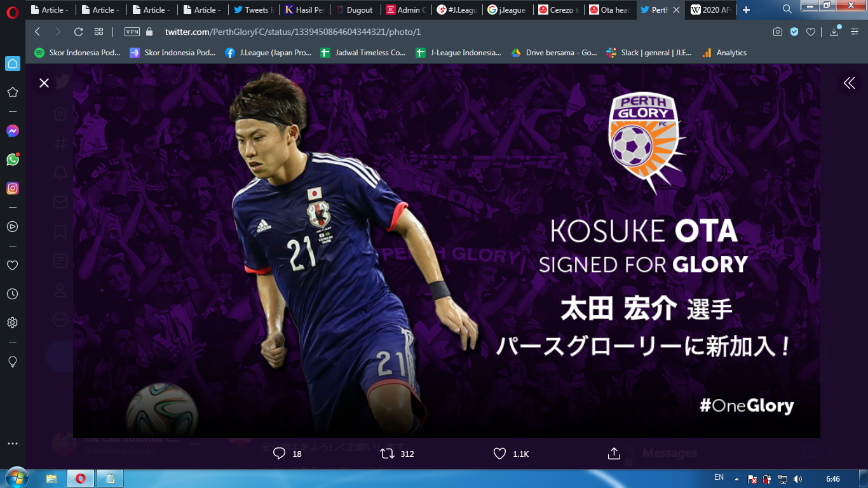Image resolution: width=868 pixels, height=488 pixels.
Task: Search open tabs with magnifier icon
Action: [x=787, y=10]
